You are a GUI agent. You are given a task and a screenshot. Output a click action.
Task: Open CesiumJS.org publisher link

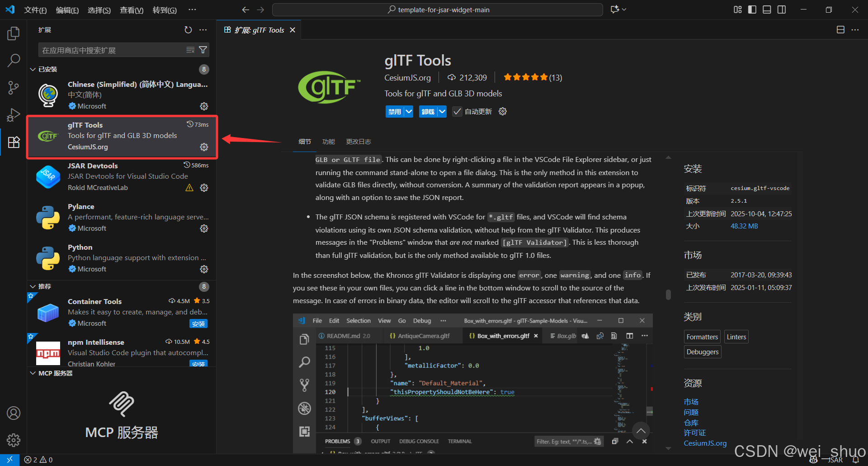(407, 78)
